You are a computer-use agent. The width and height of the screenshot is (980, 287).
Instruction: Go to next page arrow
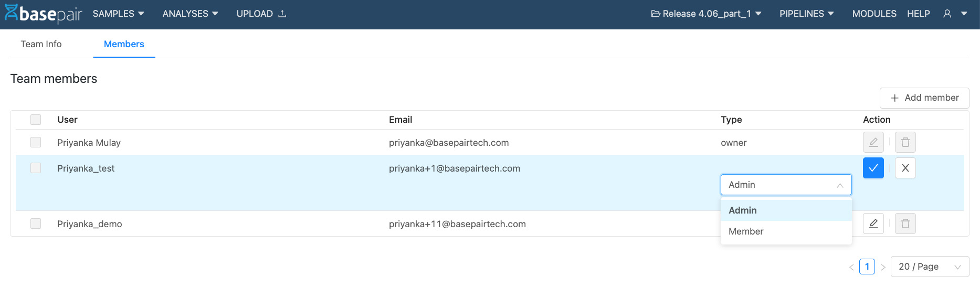point(883,267)
